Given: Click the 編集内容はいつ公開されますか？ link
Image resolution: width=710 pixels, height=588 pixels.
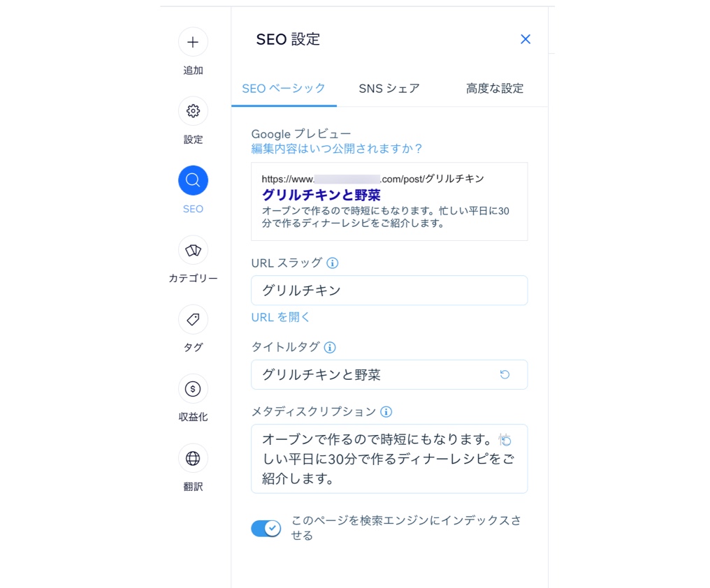Looking at the screenshot, I should tap(337, 149).
